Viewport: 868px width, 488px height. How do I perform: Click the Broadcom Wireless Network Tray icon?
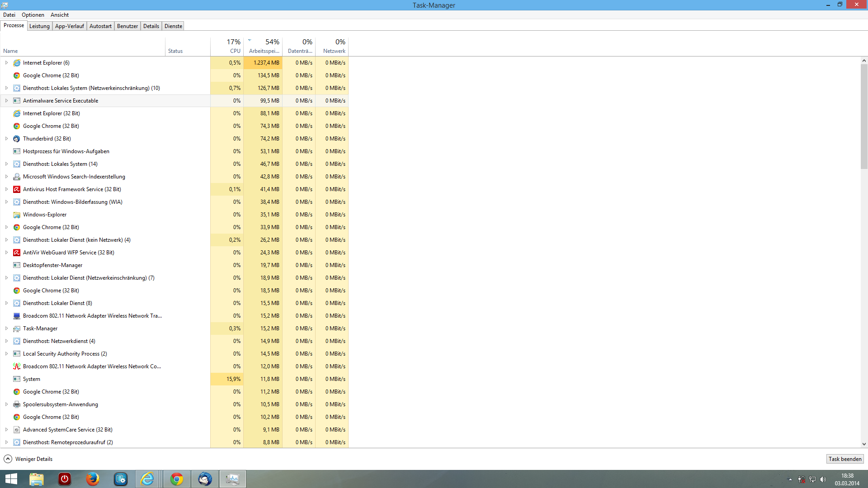(x=17, y=316)
